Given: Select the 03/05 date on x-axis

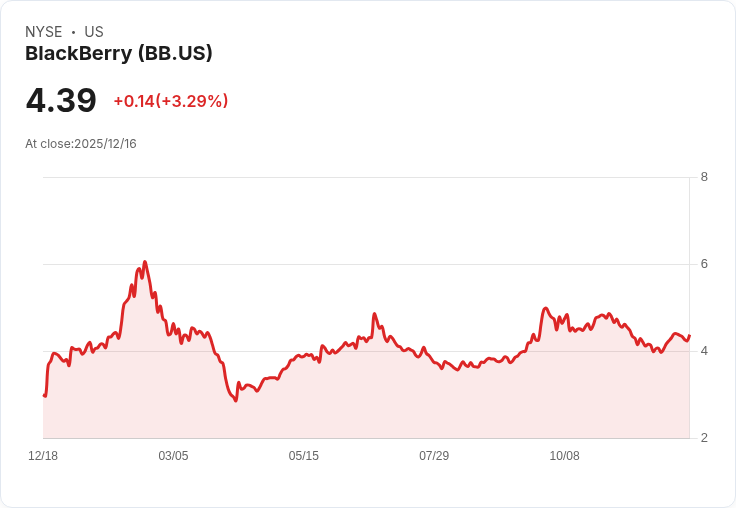Looking at the screenshot, I should [x=173, y=456].
